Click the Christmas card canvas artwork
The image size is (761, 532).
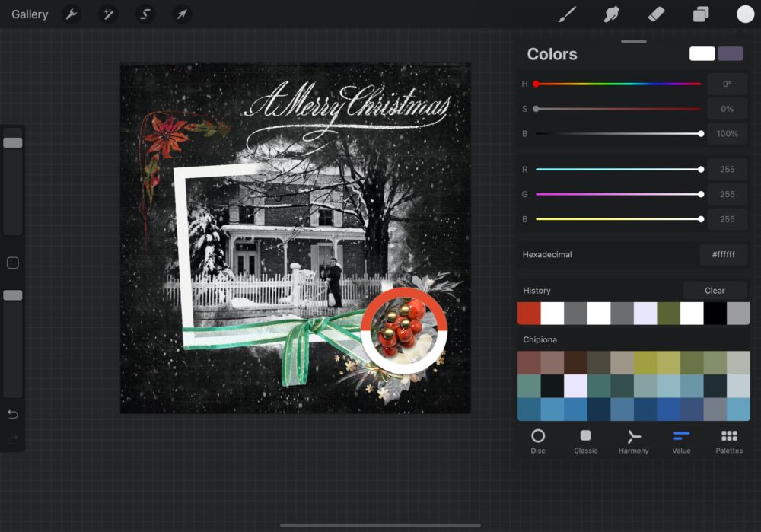click(295, 238)
